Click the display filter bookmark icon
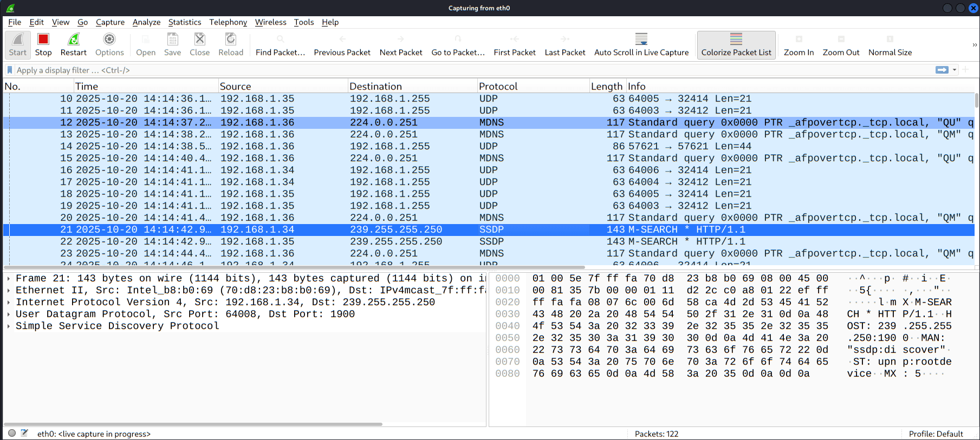The width and height of the screenshot is (980, 440). pyautogui.click(x=10, y=70)
